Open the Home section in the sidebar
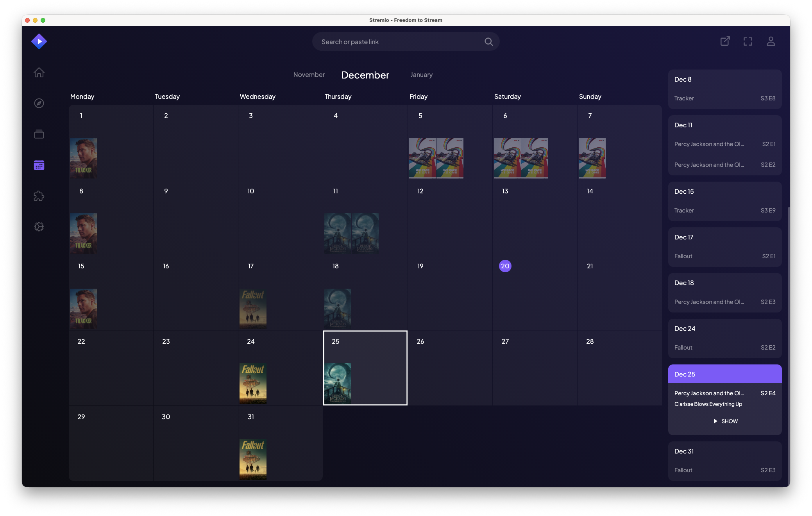Image resolution: width=812 pixels, height=516 pixels. [39, 73]
